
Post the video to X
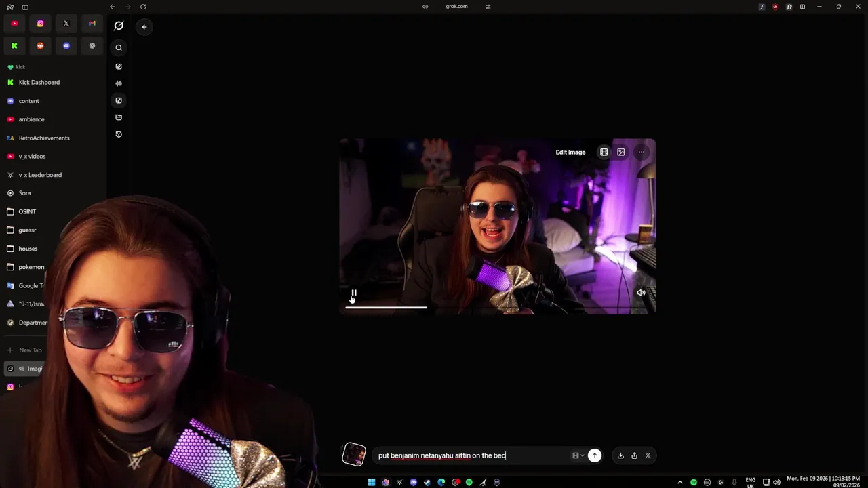tap(648, 455)
